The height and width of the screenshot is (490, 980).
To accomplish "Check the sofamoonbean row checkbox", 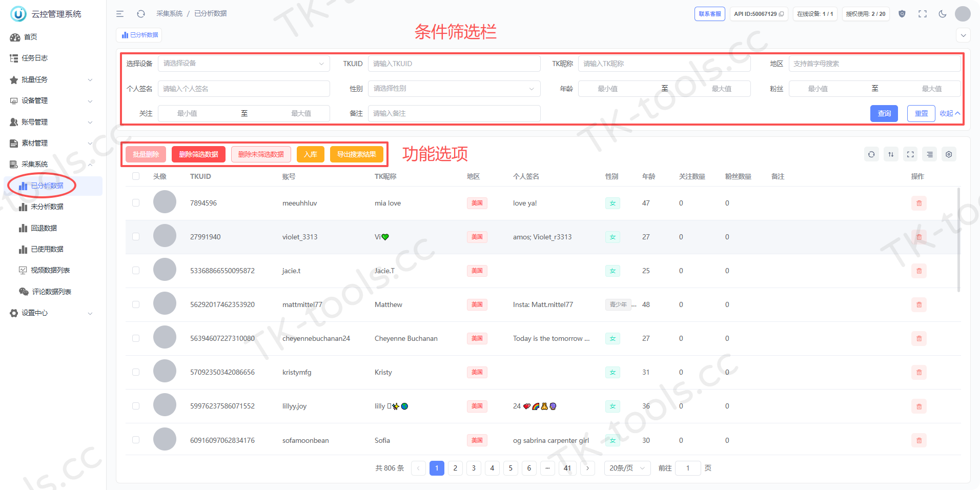I will tap(136, 440).
